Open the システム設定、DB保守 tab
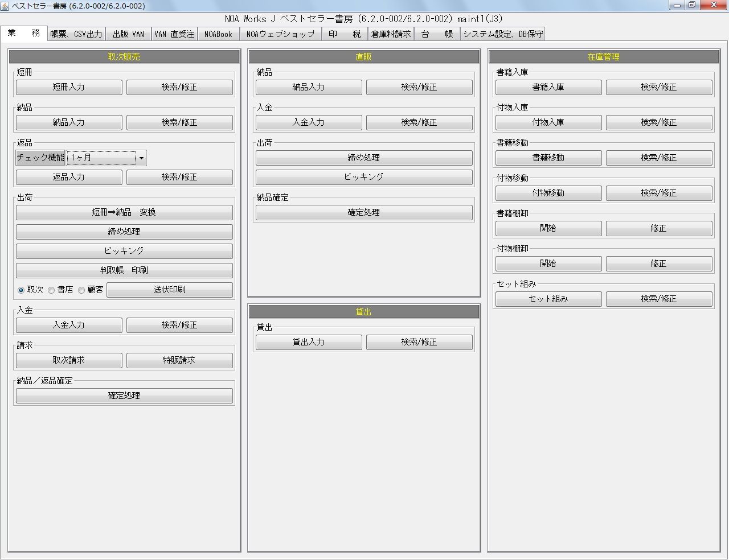 pyautogui.click(x=502, y=34)
